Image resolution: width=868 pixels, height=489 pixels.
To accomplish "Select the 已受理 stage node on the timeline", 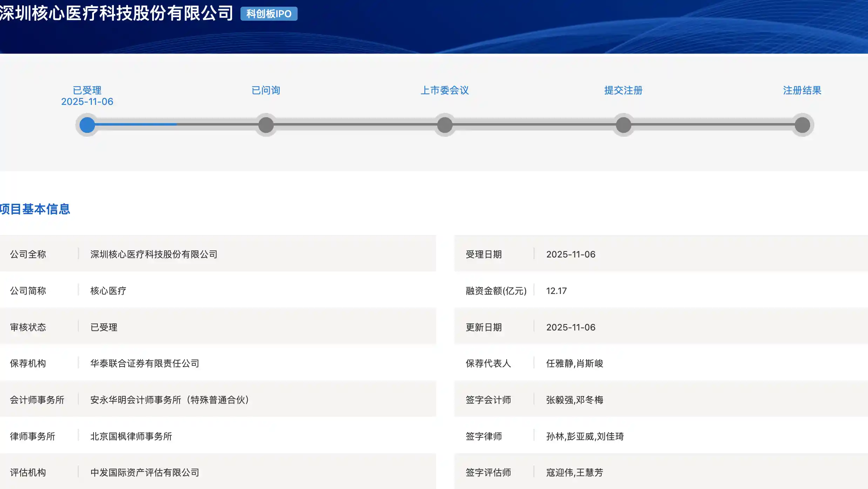I will pyautogui.click(x=87, y=125).
